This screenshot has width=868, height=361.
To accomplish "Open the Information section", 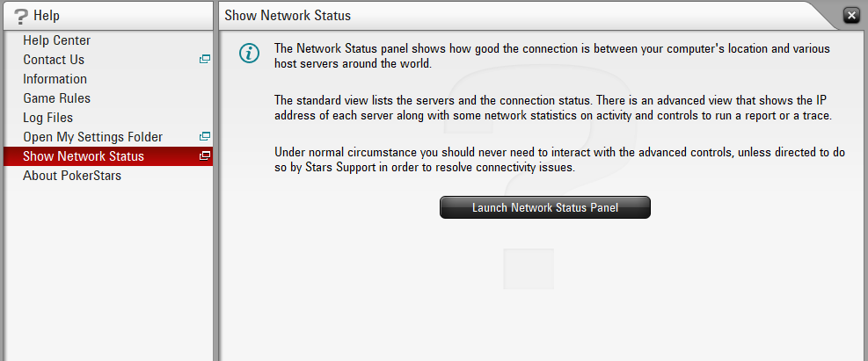I will (108, 79).
